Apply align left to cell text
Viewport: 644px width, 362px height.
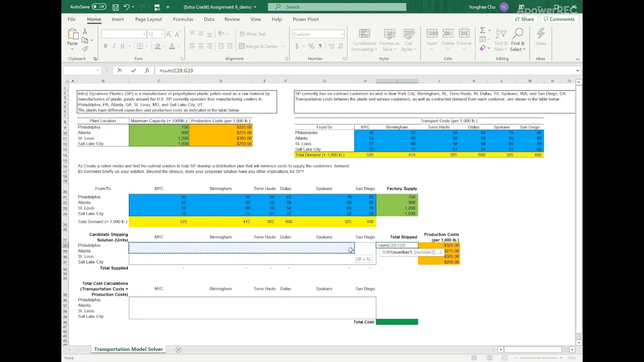click(x=192, y=46)
